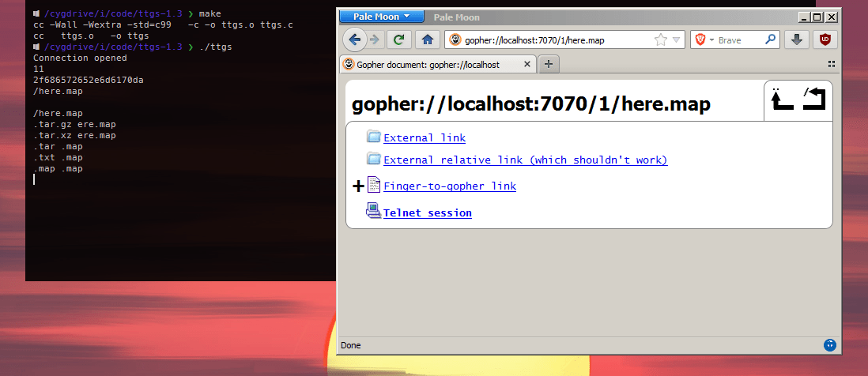868x376 pixels.
Task: Click the Forward navigation arrow
Action: pos(375,39)
